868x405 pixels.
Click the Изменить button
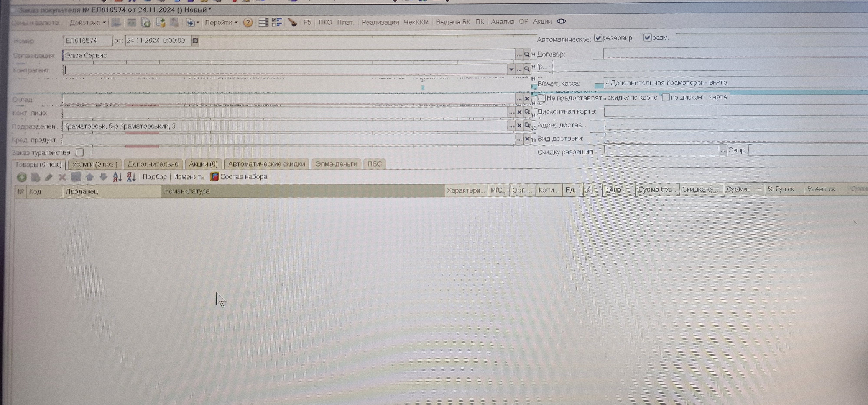tap(189, 177)
